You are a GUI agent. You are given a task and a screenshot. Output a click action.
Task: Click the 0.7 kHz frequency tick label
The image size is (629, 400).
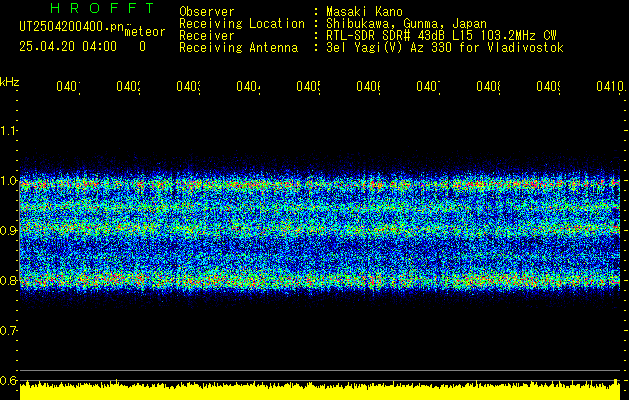(8, 331)
